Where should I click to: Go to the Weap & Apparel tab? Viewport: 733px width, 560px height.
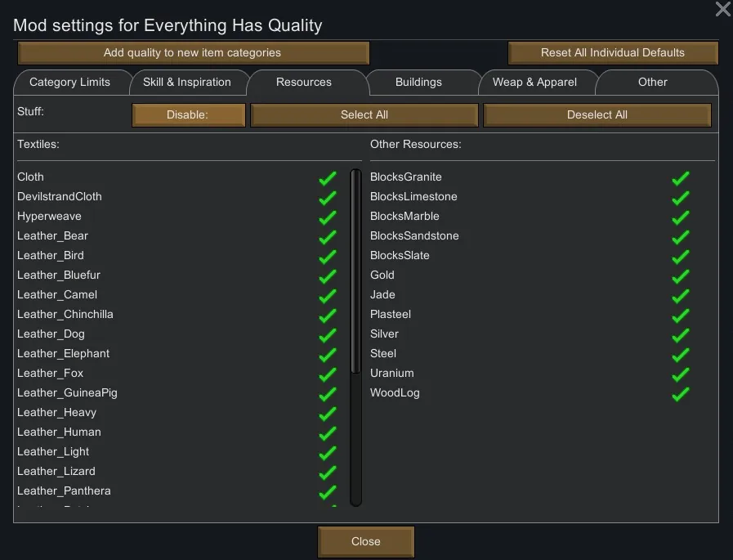coord(534,83)
